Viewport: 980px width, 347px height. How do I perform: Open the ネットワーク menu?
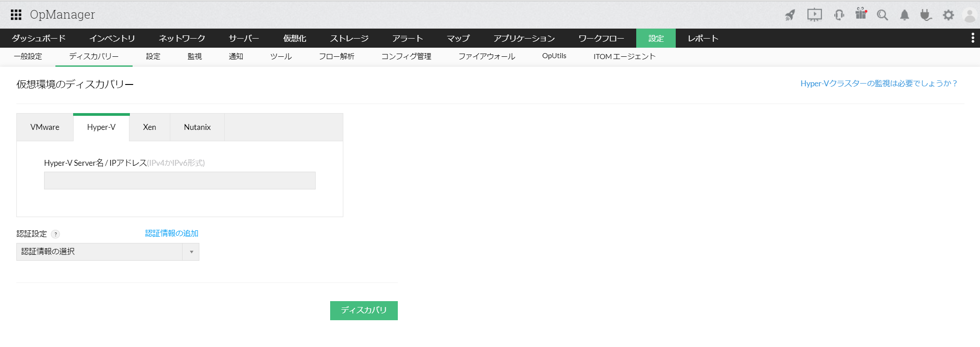coord(182,38)
